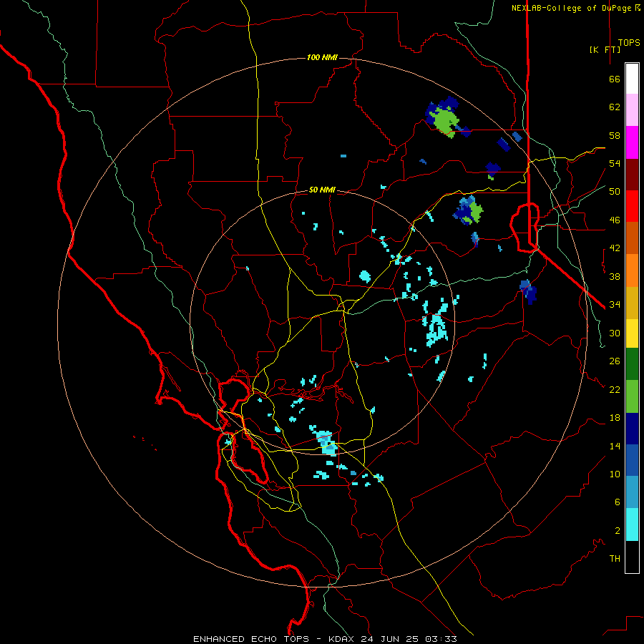Click the legend value 14
Screen dimensions: 644x644
pyautogui.click(x=615, y=446)
